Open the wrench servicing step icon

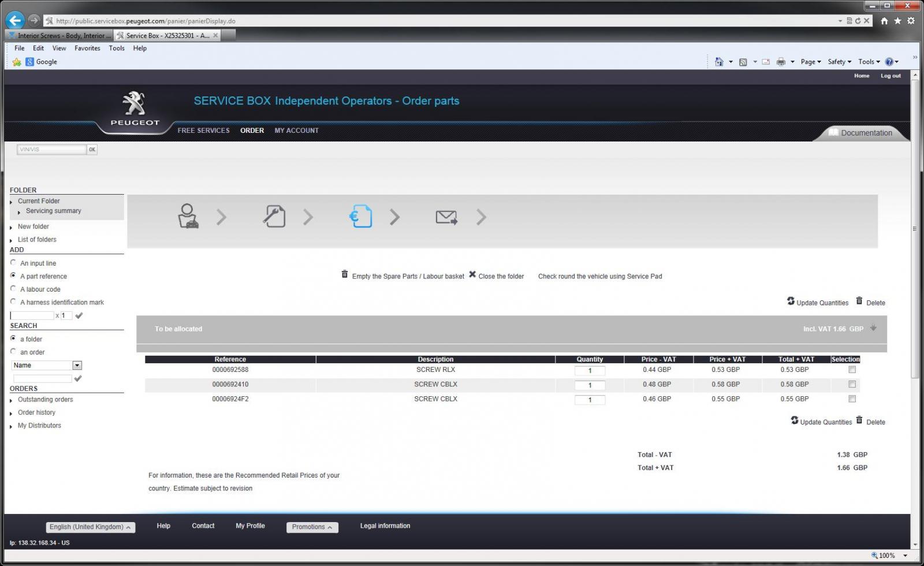point(274,217)
